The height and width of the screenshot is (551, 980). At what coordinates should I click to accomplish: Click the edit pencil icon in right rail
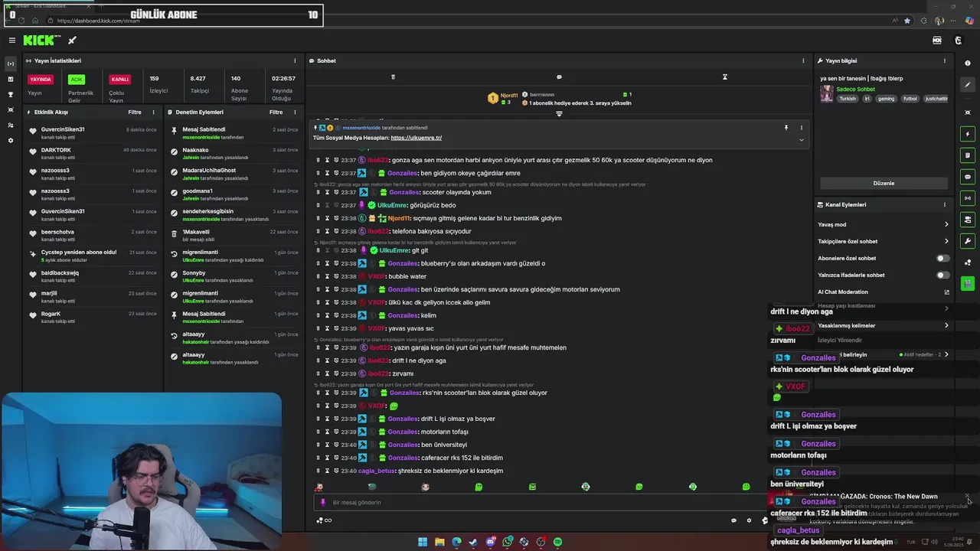click(x=968, y=85)
